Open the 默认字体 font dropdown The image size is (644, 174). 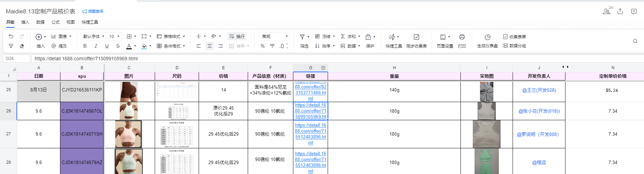[x=94, y=36]
